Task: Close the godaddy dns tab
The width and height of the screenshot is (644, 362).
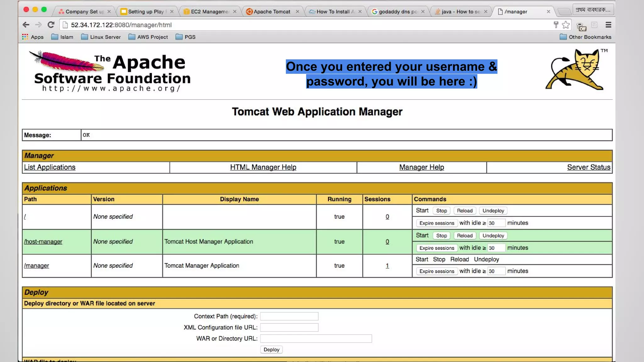Action: 423,12
